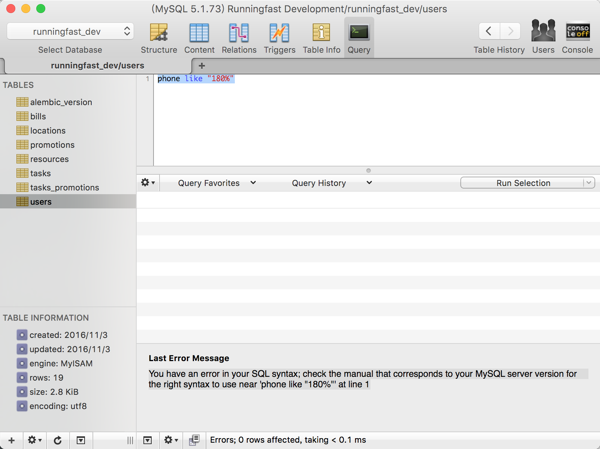Open query editor gear actions menu

(x=148, y=183)
